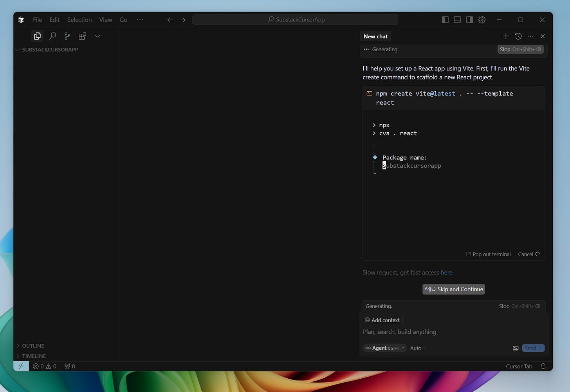Stop generation in top status bar
The height and width of the screenshot is (392, 570).
pos(520,49)
